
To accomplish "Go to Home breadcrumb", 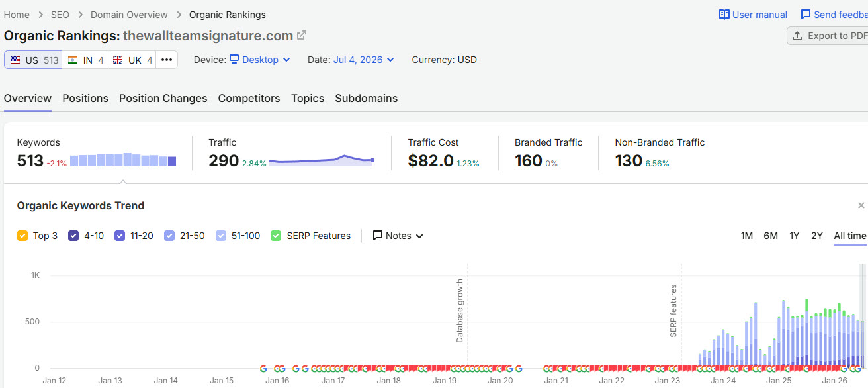I will (17, 15).
